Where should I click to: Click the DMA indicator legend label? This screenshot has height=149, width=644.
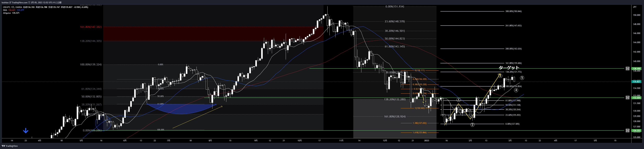[5, 10]
